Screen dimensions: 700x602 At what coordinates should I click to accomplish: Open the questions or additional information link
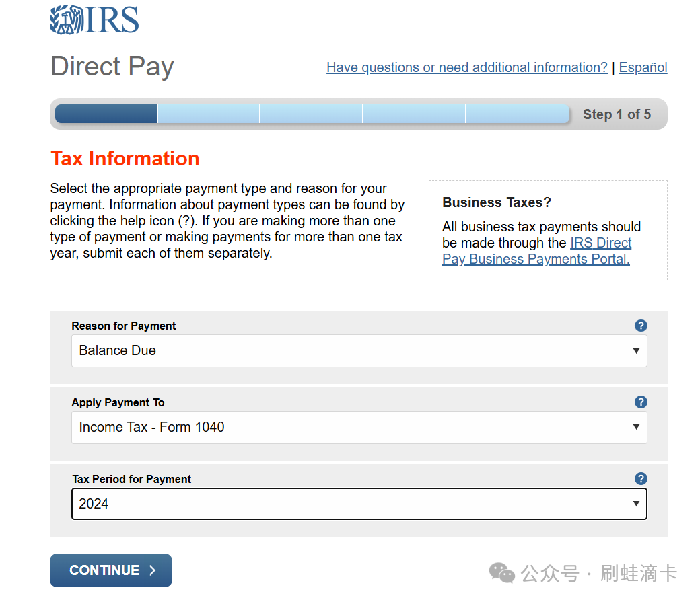[467, 67]
